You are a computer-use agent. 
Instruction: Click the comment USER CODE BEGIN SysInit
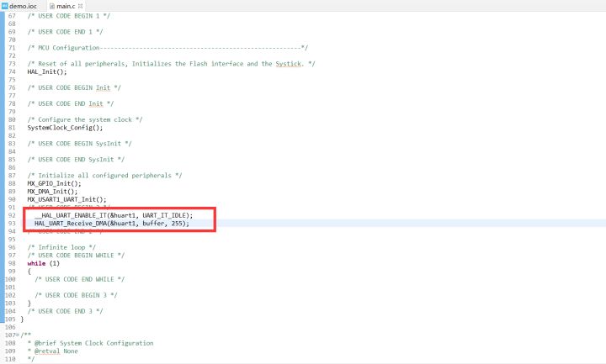[79, 144]
